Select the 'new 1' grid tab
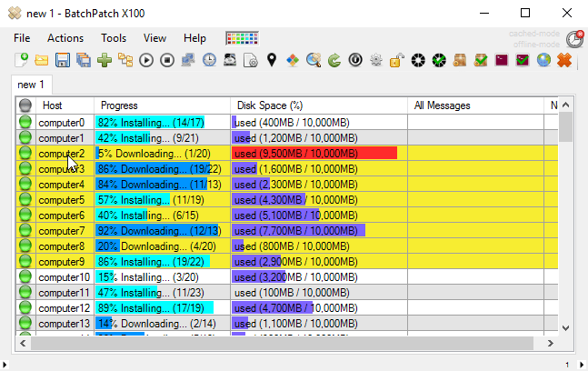 (x=31, y=85)
